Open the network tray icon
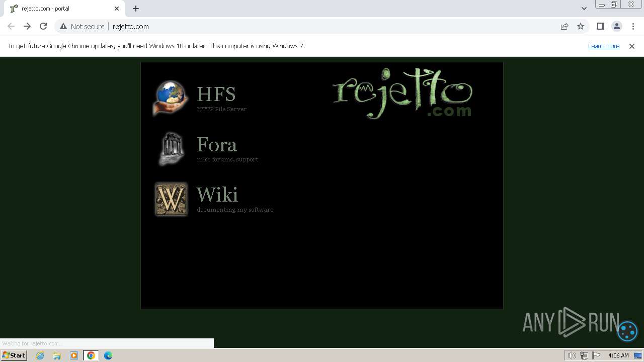 (584, 355)
